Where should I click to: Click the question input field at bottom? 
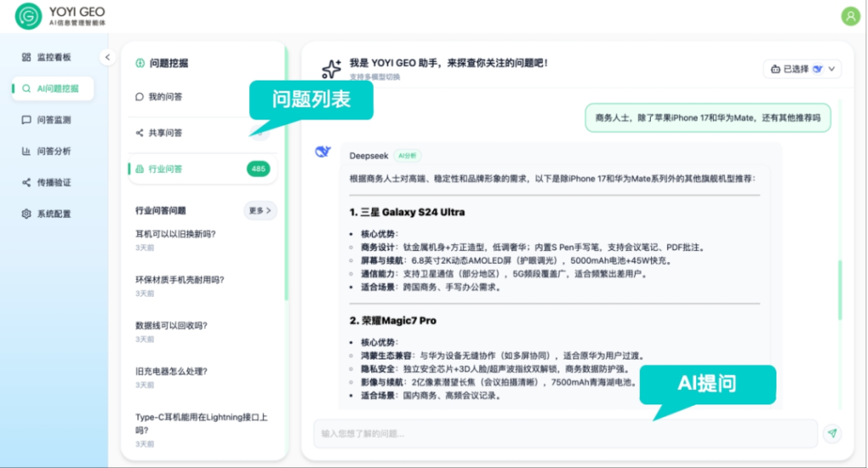(565, 433)
